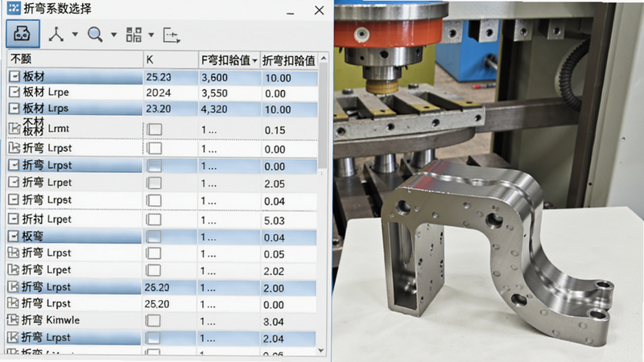This screenshot has width=644, height=362.
Task: Tick the K checkbox in the Lrpst 0.04 row
Action: (x=154, y=200)
